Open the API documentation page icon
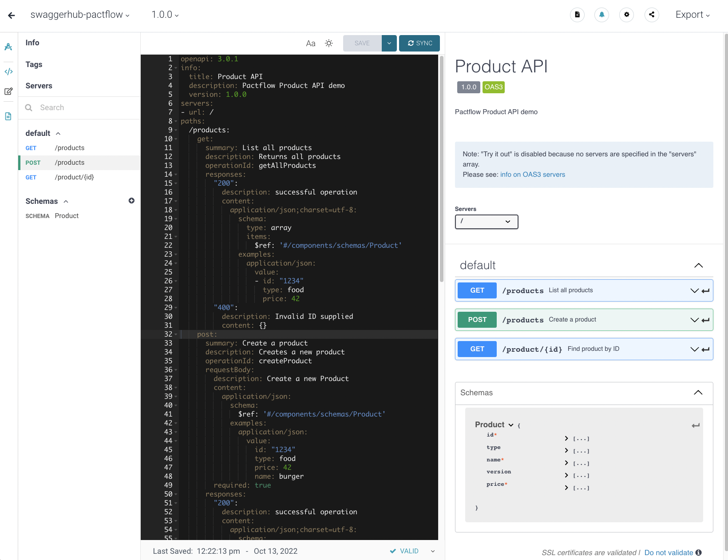Image resolution: width=728 pixels, height=560 pixels. click(8, 116)
